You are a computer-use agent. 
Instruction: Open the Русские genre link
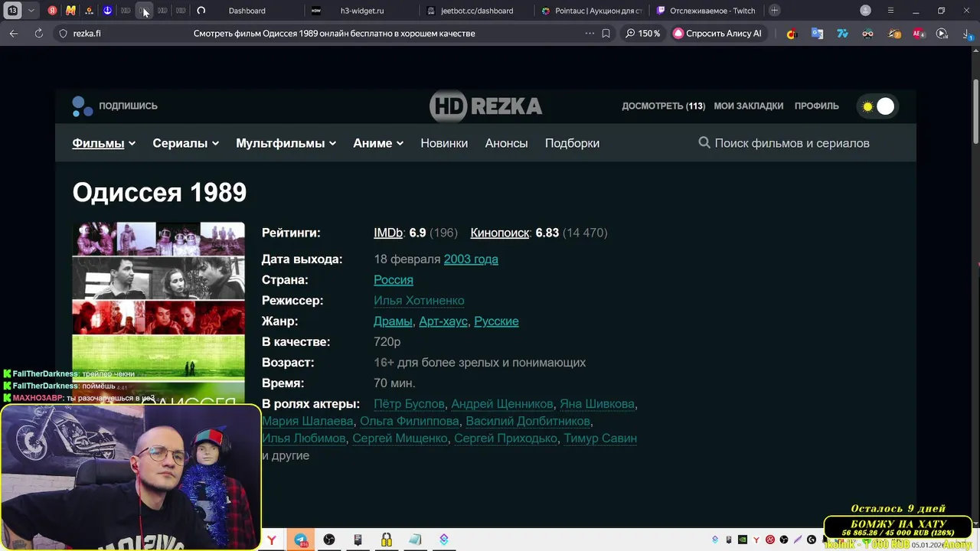pos(496,321)
